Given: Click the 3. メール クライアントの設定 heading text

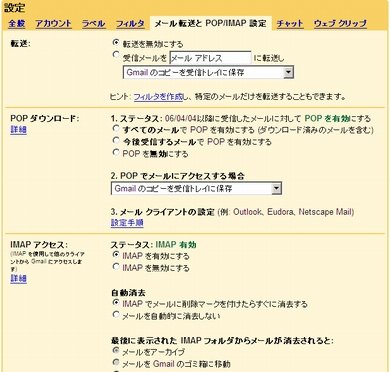Looking at the screenshot, I should (x=163, y=212).
